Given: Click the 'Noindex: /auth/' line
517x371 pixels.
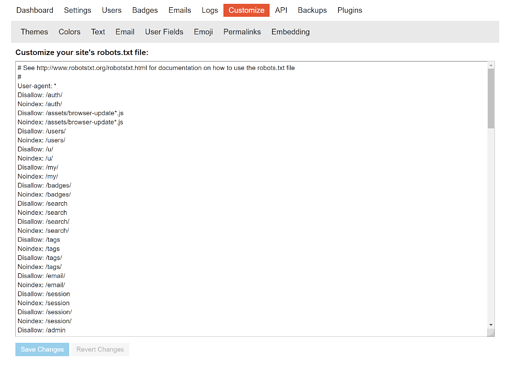Looking at the screenshot, I should (x=40, y=104).
